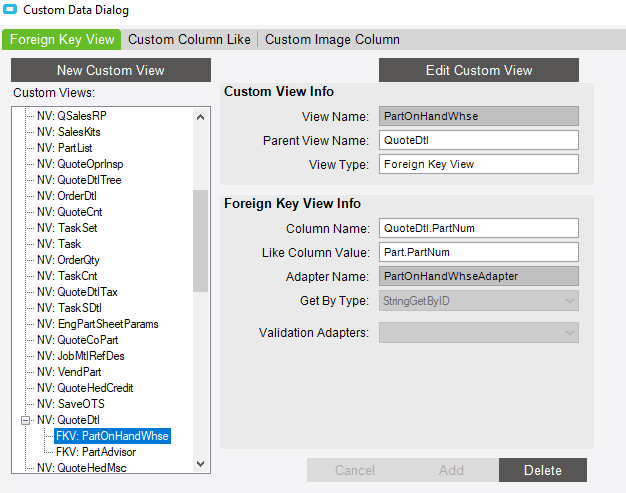This screenshot has width=626, height=493.
Task: Click the Column Name input field
Action: (479, 228)
